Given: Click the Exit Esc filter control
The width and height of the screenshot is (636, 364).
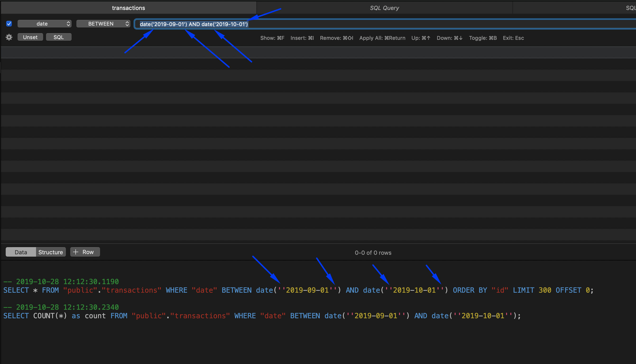Looking at the screenshot, I should point(513,38).
